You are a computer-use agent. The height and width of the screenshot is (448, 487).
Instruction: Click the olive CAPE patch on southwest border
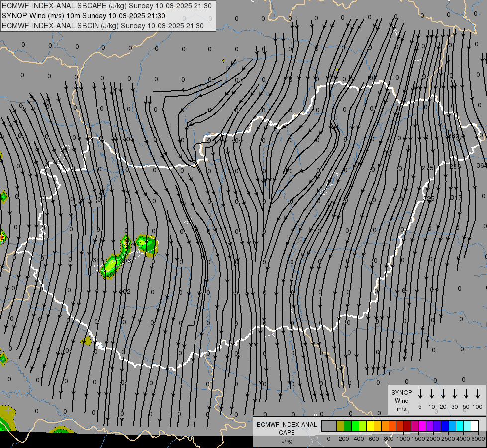coord(86,341)
